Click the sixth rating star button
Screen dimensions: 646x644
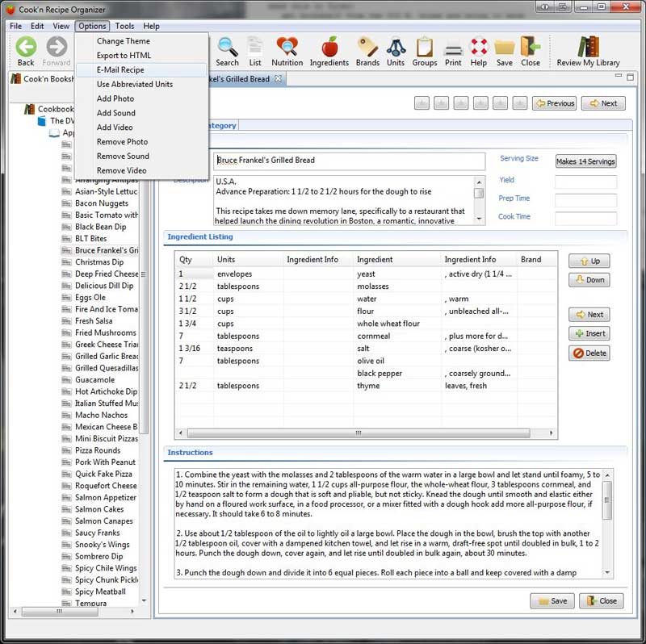point(520,103)
